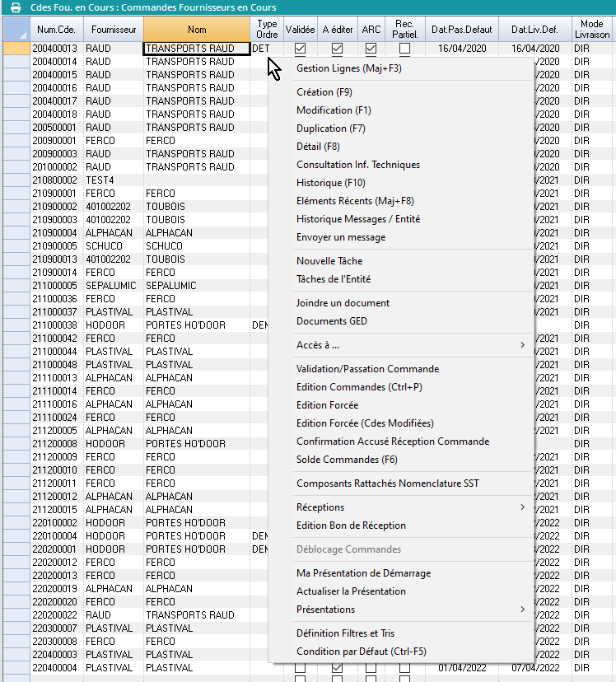Click the select-all corner triangle of the grid
Screen dimensions: 616x682
tap(16, 30)
